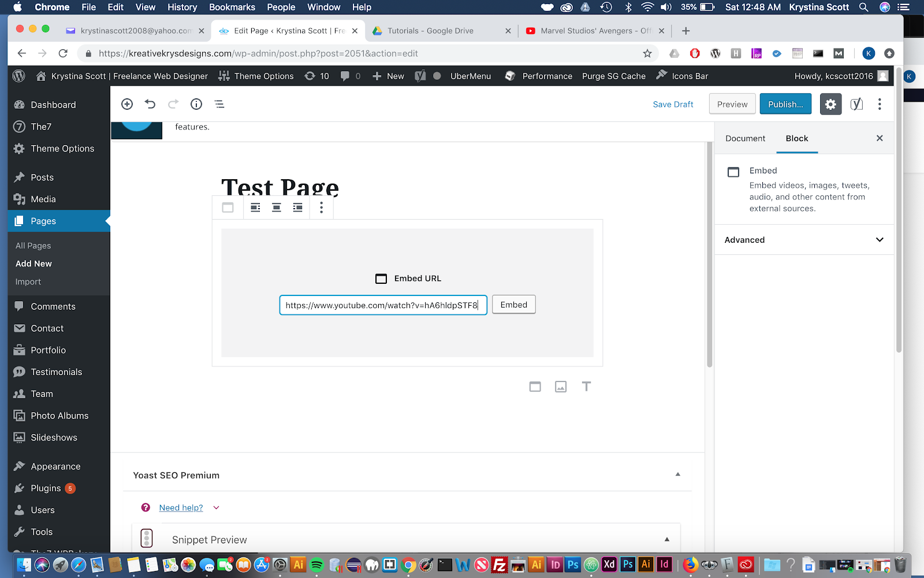
Task: Bookmark this page with star icon
Action: [x=647, y=53]
